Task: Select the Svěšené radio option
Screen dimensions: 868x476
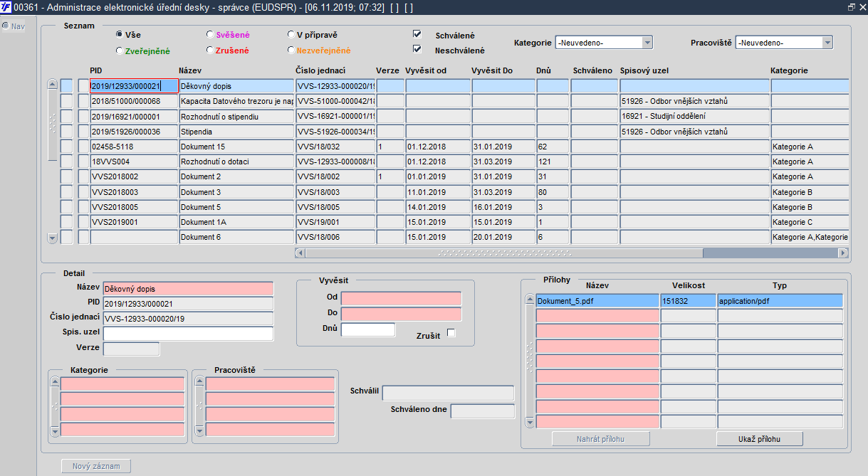Action: pos(210,34)
